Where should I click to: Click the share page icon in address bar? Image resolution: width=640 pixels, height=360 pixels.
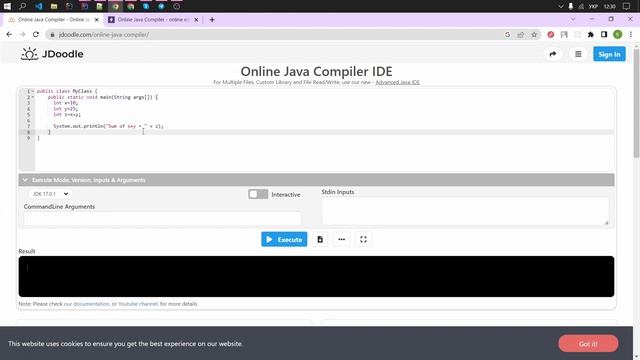point(521,35)
